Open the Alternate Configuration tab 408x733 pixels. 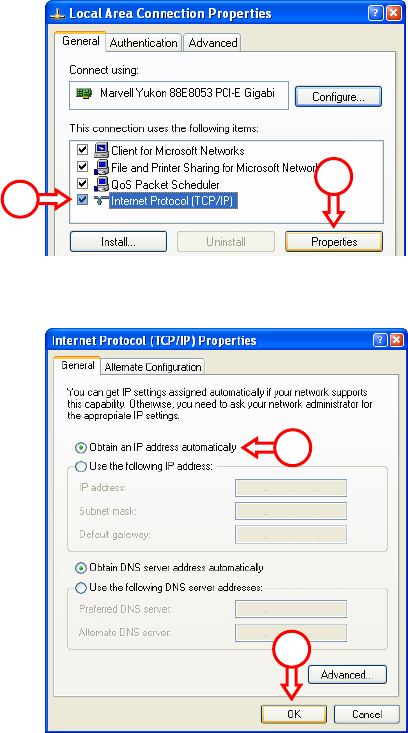tap(153, 367)
